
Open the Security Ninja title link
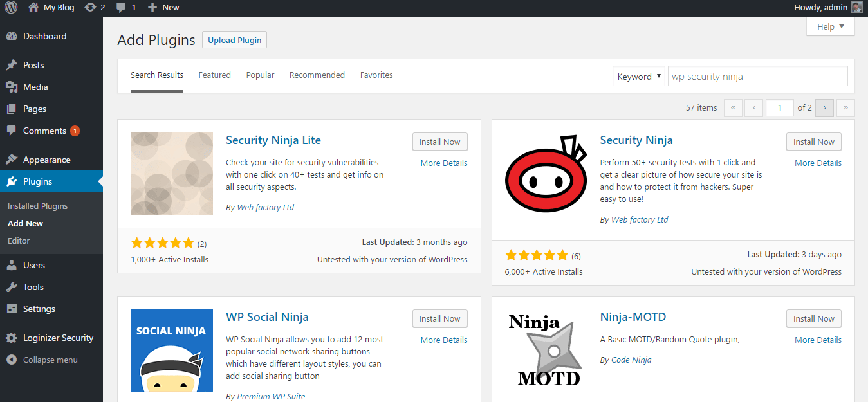pos(636,140)
